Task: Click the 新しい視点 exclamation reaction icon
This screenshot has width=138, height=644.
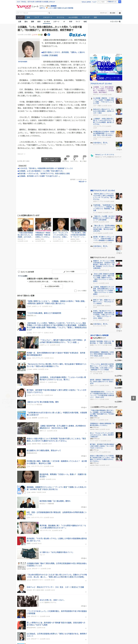Action: [x=83, y=159]
